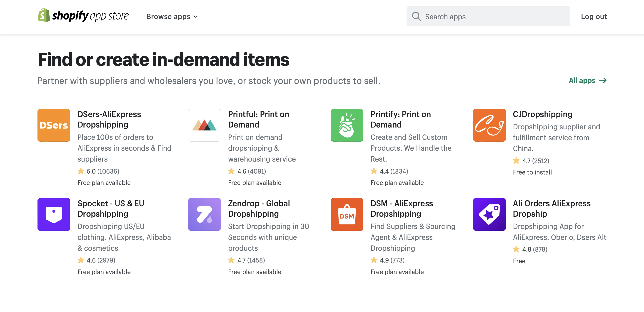Click the arrow next to All apps
The image size is (644, 312).
pyautogui.click(x=603, y=80)
